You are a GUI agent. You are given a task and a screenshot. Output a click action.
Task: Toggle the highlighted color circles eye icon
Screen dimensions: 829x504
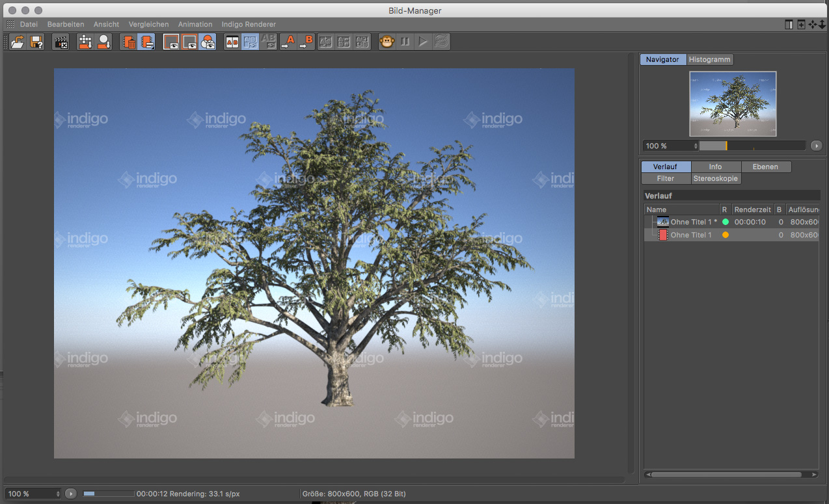(x=208, y=42)
